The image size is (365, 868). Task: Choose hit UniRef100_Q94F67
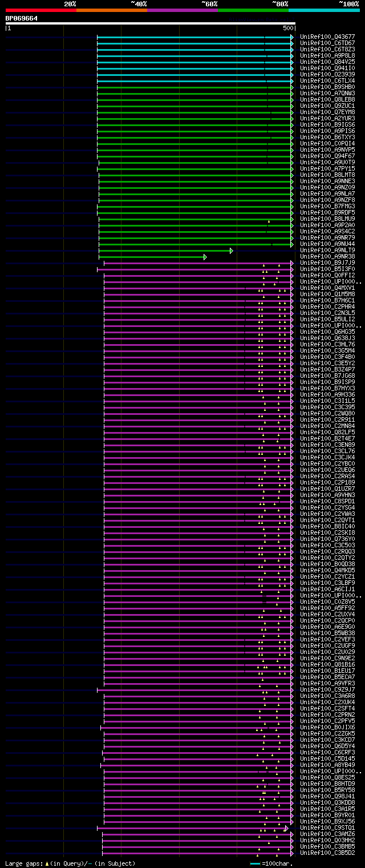pyautogui.click(x=327, y=156)
